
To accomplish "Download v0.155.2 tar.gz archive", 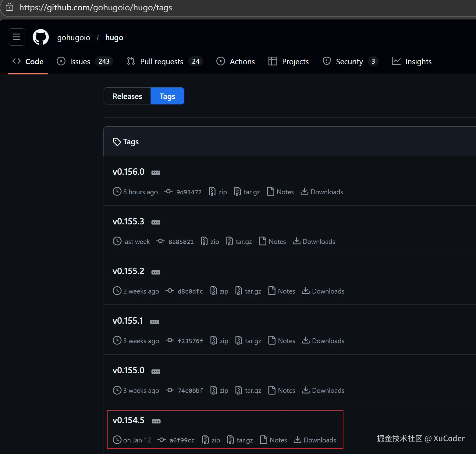I will pos(248,291).
